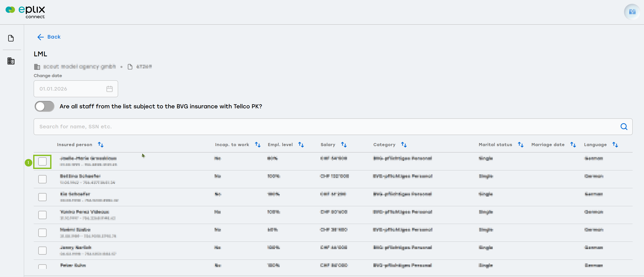
Task: Click the search magnifier icon
Action: (x=624, y=127)
